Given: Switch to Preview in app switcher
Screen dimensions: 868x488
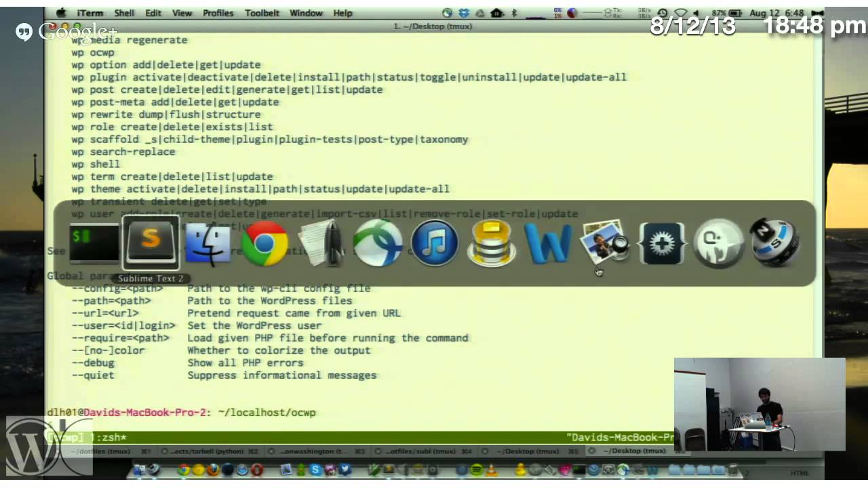Looking at the screenshot, I should click(x=605, y=243).
